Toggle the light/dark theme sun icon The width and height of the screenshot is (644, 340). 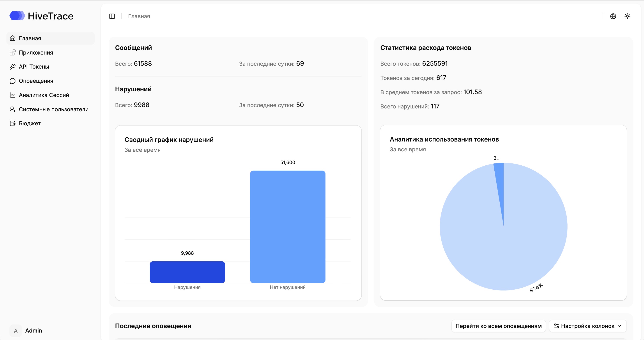coord(627,16)
